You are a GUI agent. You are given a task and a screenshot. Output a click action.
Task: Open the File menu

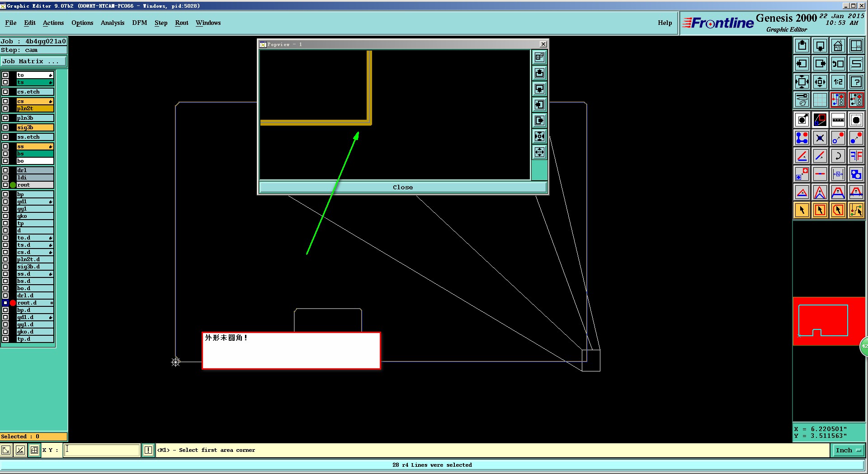(x=11, y=23)
